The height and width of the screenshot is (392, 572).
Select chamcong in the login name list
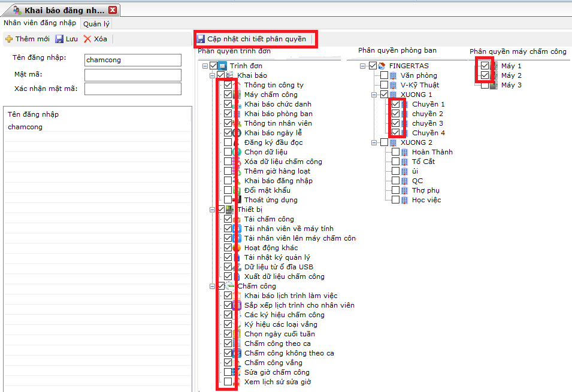coord(25,127)
